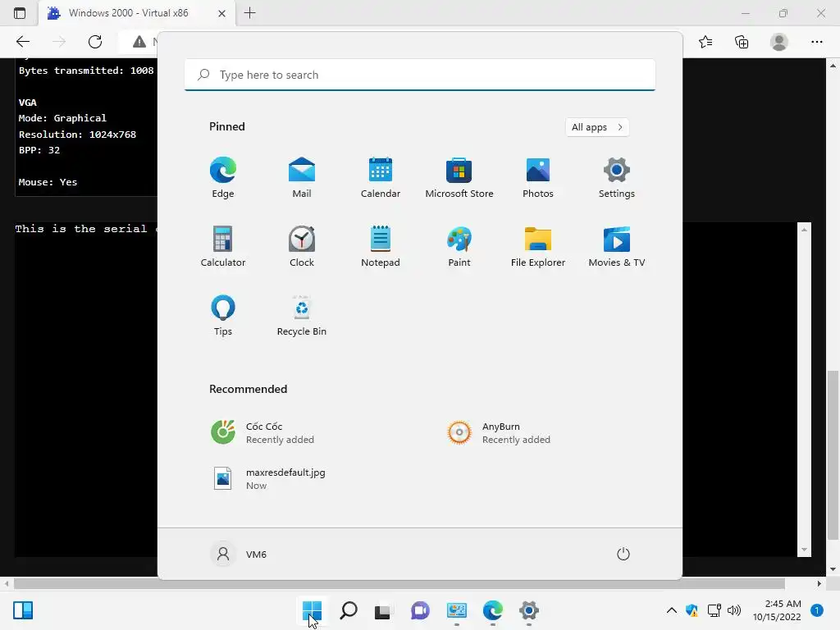Open Task View on taskbar
840x630 pixels.
(382, 610)
